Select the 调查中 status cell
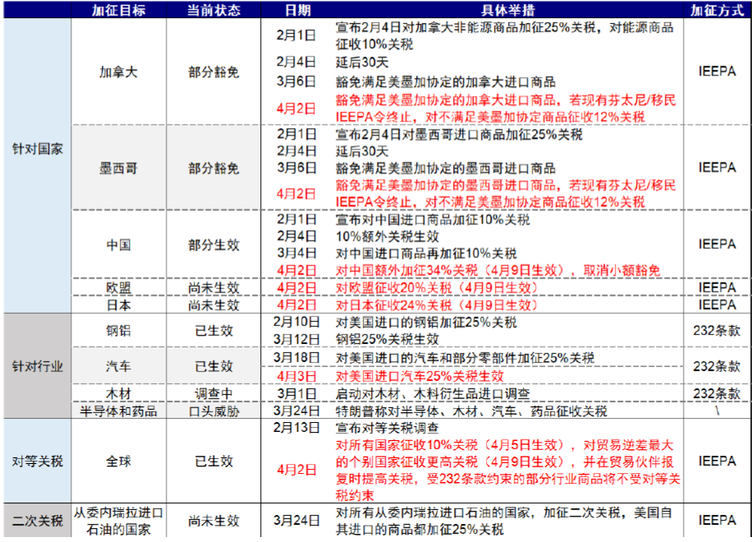Image resolution: width=756 pixels, height=542 pixels. [x=213, y=393]
